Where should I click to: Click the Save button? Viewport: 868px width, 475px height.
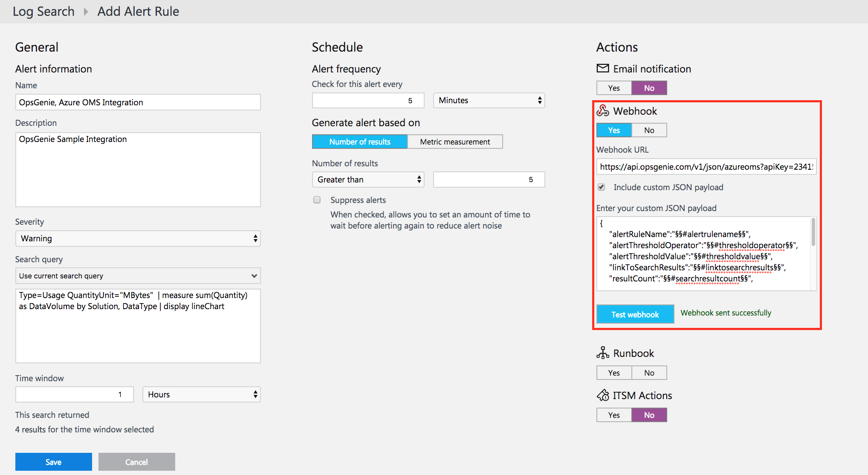[x=54, y=462]
